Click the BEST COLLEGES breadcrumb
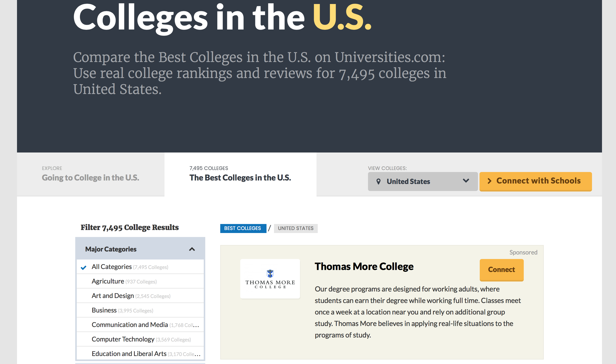The height and width of the screenshot is (364, 616). pyautogui.click(x=242, y=228)
